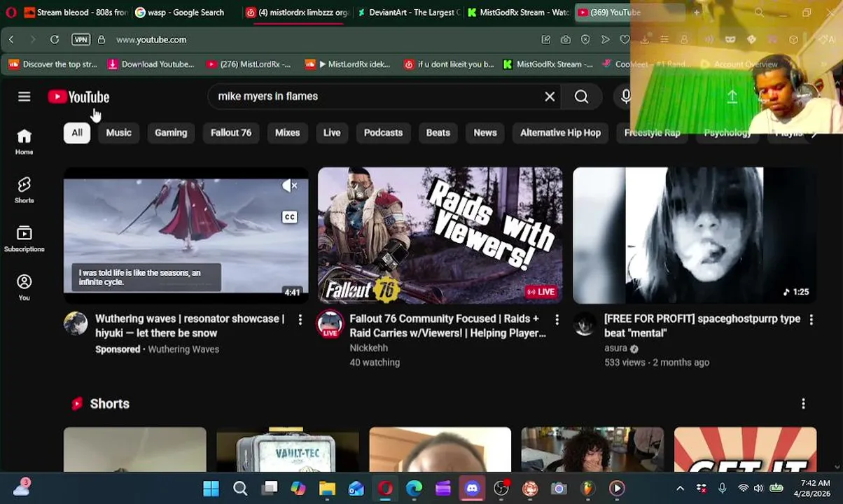Open the Wuthering Waves ad thumbnail

(186, 235)
